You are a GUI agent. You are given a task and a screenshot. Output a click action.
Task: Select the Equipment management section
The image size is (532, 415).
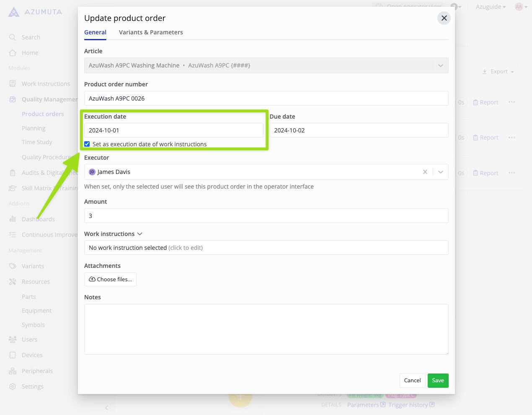tap(36, 310)
